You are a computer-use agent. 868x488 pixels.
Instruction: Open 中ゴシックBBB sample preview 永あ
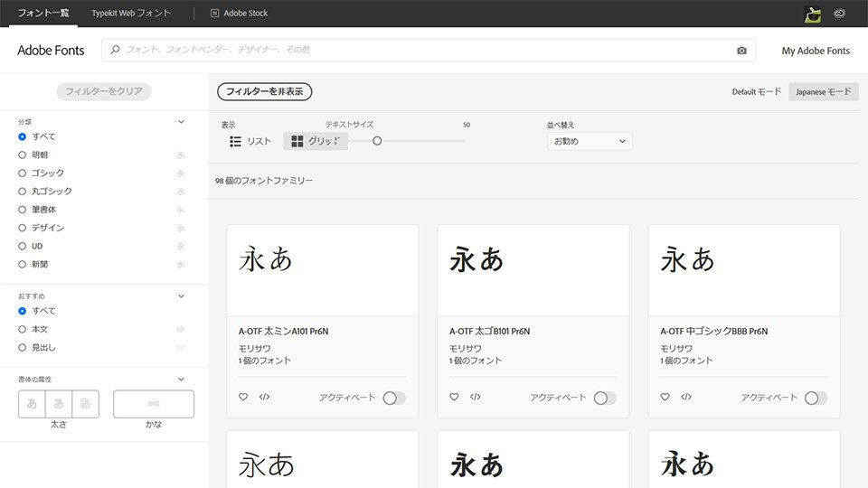[x=687, y=259]
